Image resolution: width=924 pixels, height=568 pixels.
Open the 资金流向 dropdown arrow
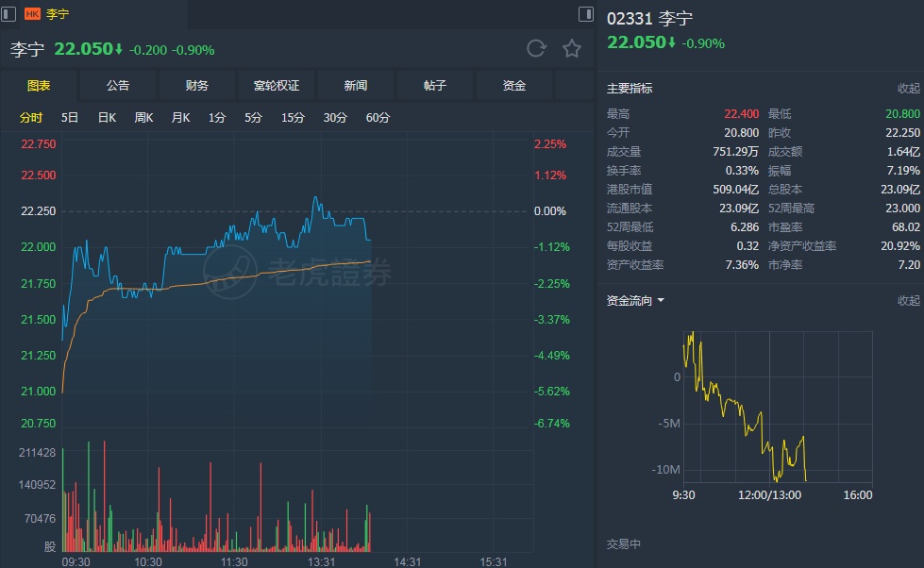click(661, 301)
